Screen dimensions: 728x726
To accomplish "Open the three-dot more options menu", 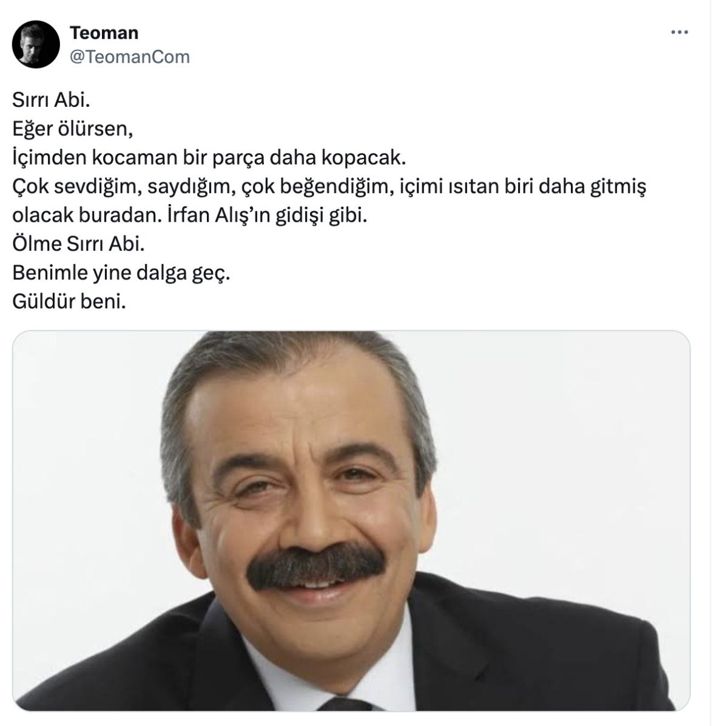I will click(x=679, y=33).
